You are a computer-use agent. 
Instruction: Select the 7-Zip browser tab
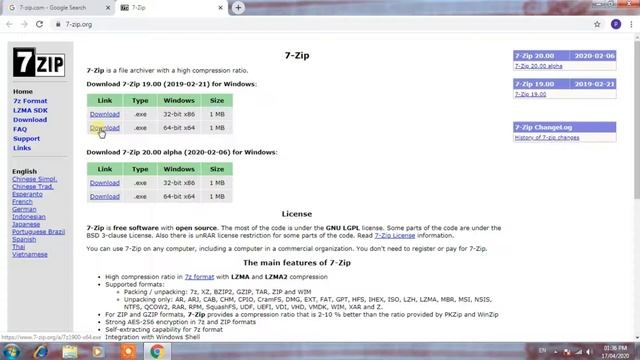171,8
